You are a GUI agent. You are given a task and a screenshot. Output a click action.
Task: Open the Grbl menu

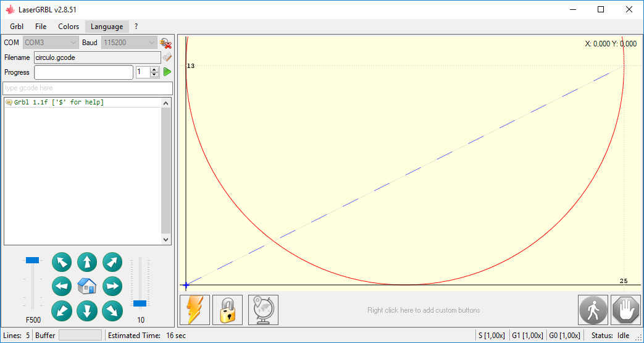click(17, 27)
